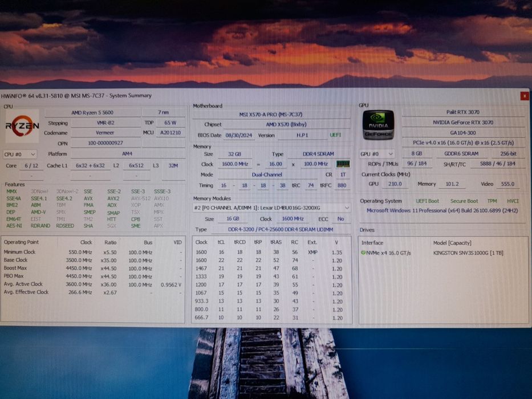Click the Base Clock row

click(x=93, y=260)
